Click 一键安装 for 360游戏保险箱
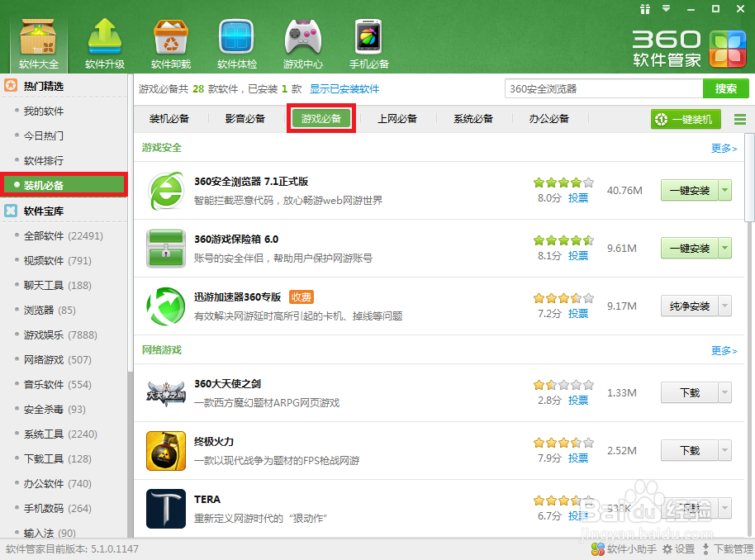The height and width of the screenshot is (560, 755). [690, 248]
